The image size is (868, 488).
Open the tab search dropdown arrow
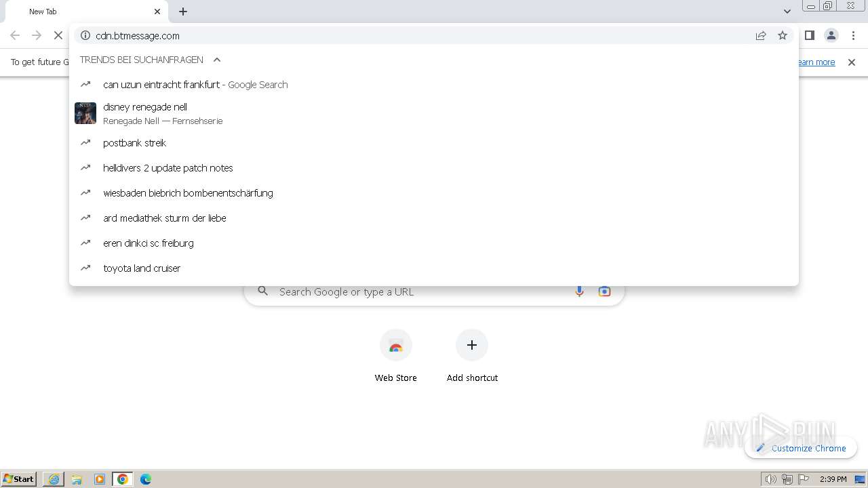[x=787, y=12]
